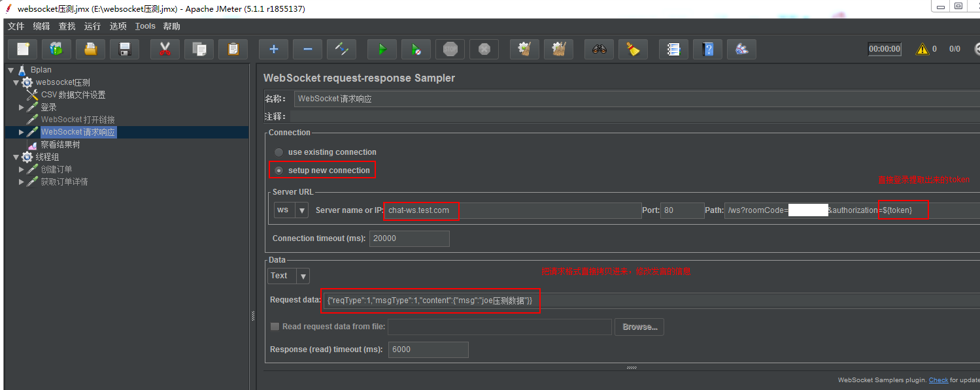Click the Open file folder icon
Screen dimensions: 980x390
[x=91, y=49]
